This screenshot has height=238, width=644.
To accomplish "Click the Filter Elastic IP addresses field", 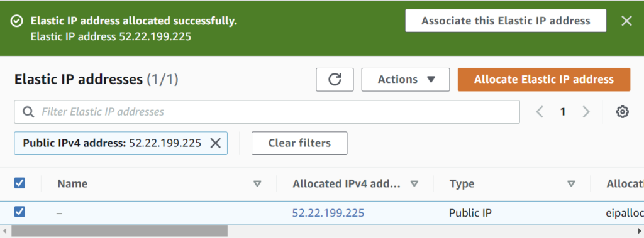I will click(x=267, y=112).
